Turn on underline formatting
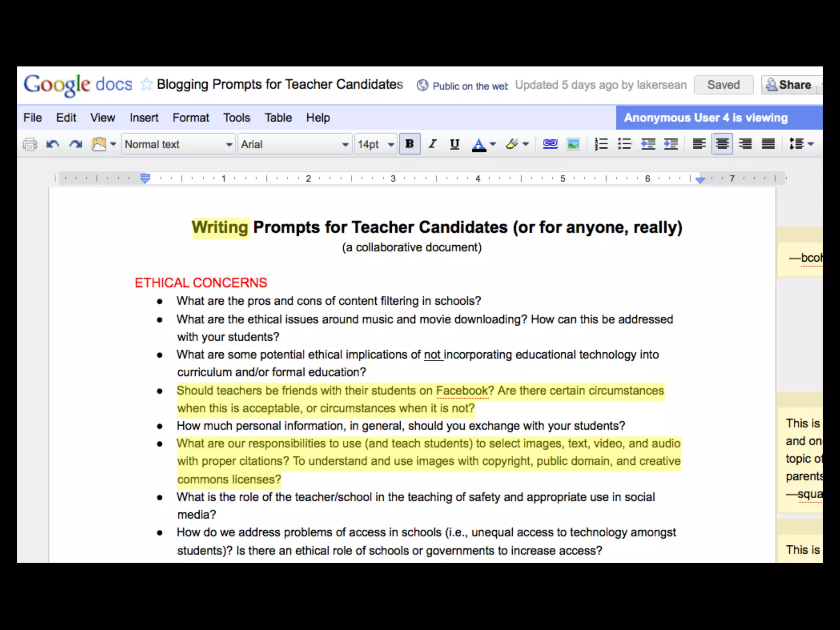The image size is (840, 630). pyautogui.click(x=454, y=144)
